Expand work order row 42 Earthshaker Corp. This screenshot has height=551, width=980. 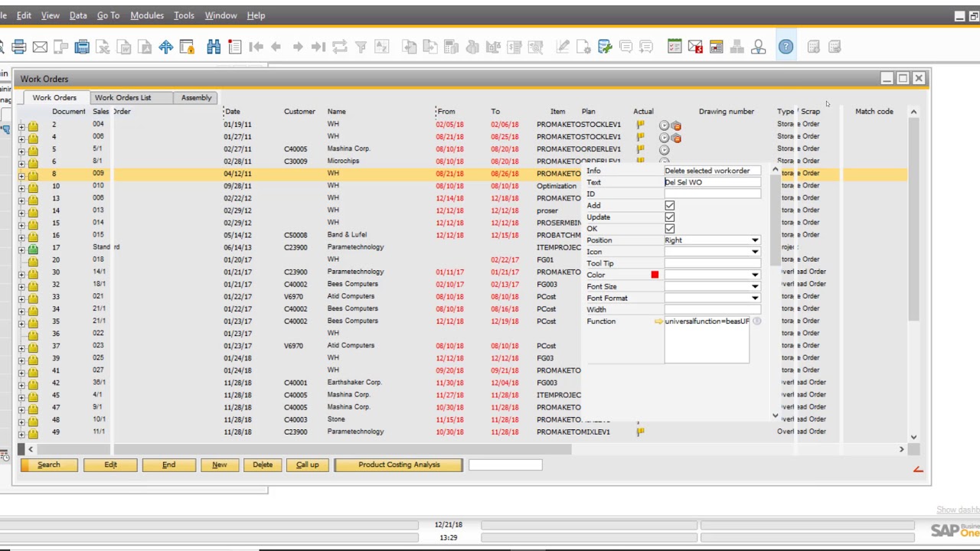point(21,386)
